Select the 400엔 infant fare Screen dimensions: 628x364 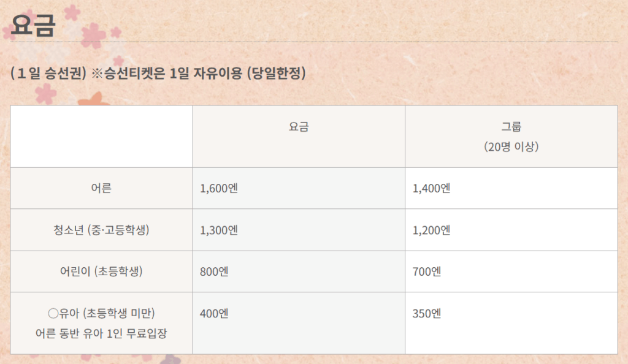click(214, 313)
